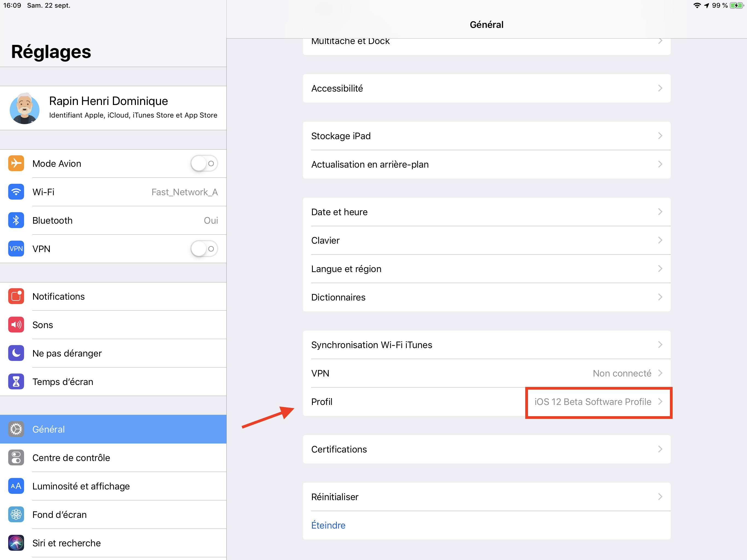747x560 pixels.
Task: Expand Stockage iPad details chevron
Action: [660, 136]
